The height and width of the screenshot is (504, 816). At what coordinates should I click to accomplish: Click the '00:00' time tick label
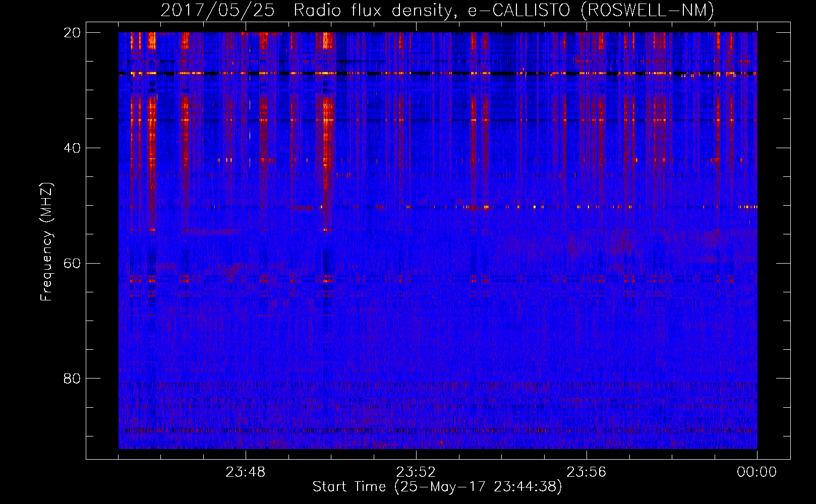point(757,472)
